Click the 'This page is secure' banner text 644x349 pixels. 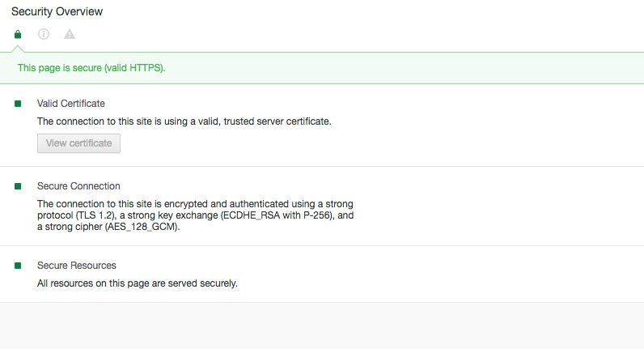pos(91,68)
